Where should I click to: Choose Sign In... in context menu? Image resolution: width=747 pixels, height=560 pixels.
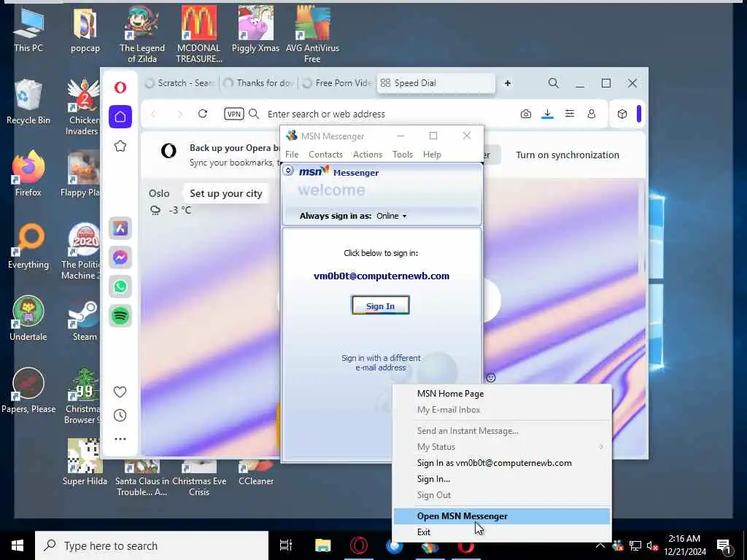[501, 478]
